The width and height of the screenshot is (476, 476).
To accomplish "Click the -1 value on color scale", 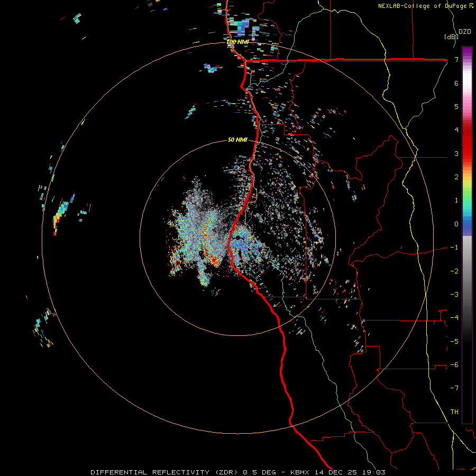I will tap(454, 248).
